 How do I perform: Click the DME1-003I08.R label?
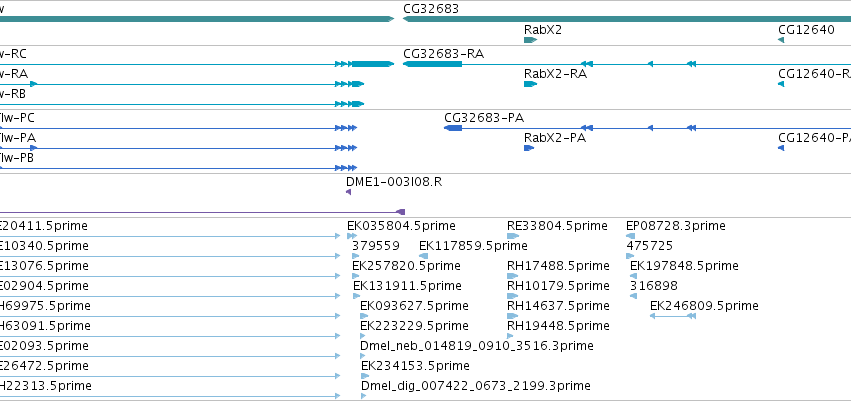click(394, 182)
